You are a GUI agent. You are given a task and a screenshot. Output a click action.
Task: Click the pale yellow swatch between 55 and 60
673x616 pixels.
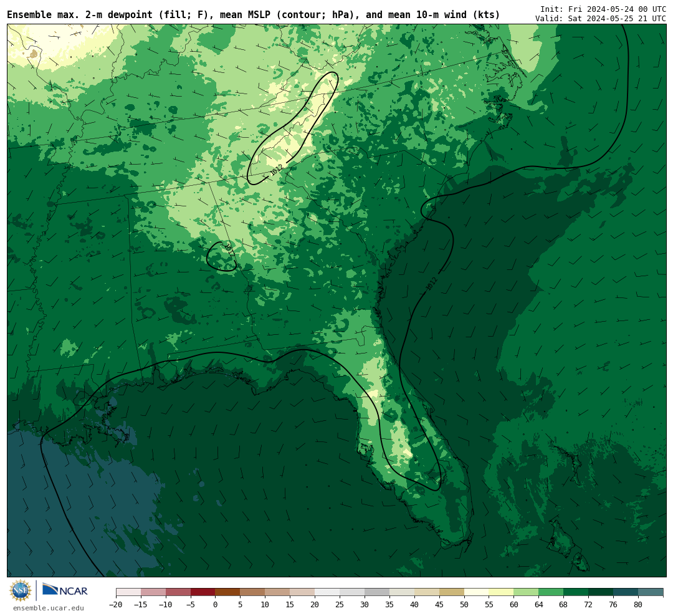coord(502,592)
